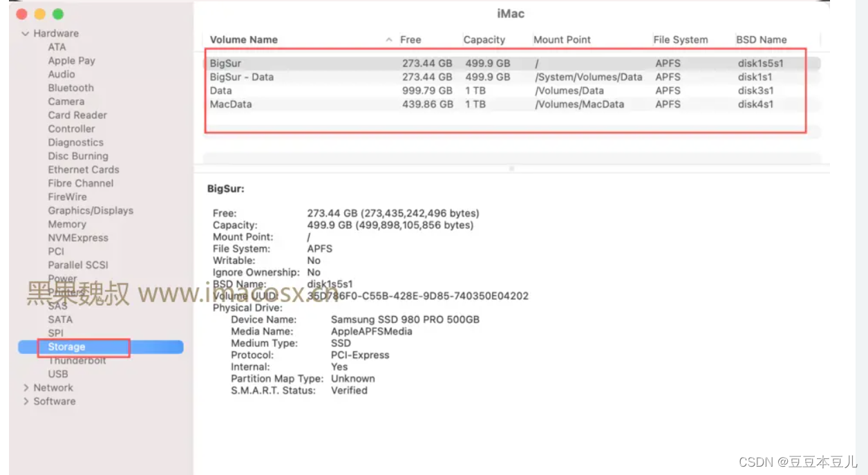868x475 pixels.
Task: Click the disk1s5s1 BSD name cell
Action: coord(760,64)
